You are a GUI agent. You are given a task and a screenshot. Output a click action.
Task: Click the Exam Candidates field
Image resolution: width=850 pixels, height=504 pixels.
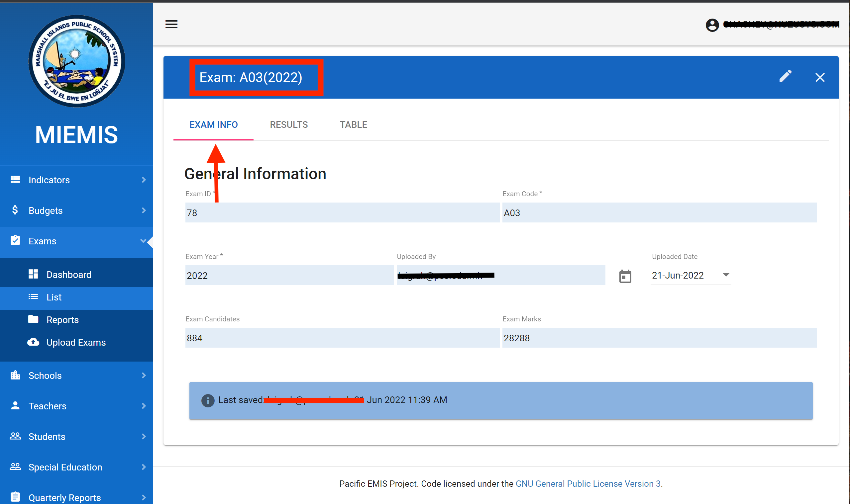pyautogui.click(x=342, y=338)
